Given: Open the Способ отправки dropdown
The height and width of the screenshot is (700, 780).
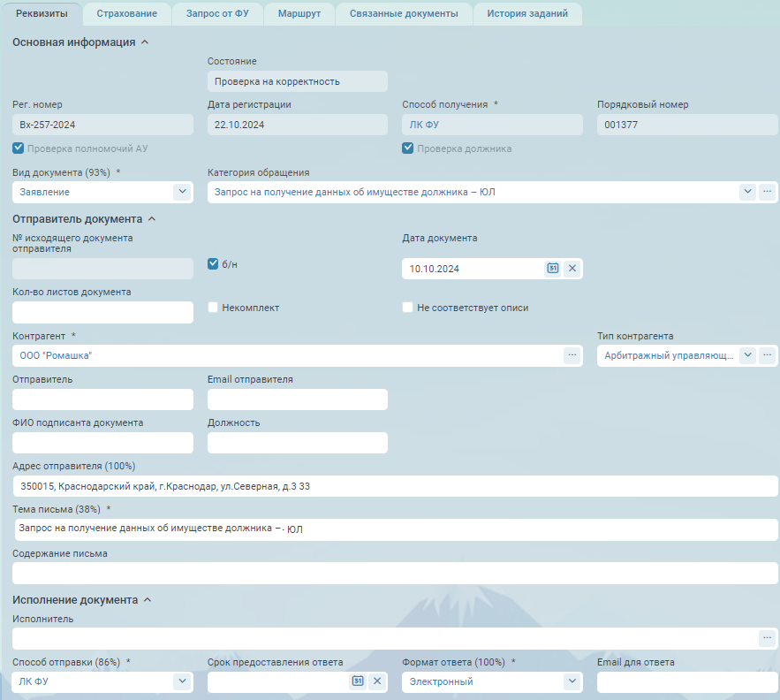Looking at the screenshot, I should point(182,681).
